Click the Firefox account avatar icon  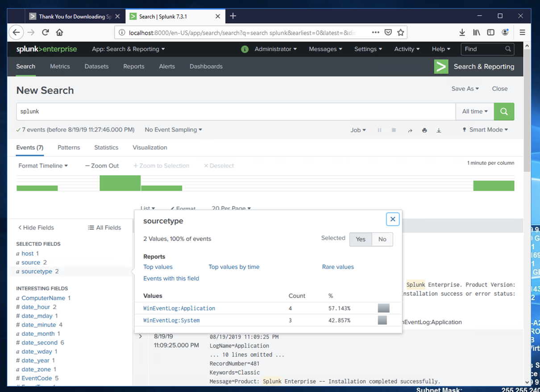(505, 32)
